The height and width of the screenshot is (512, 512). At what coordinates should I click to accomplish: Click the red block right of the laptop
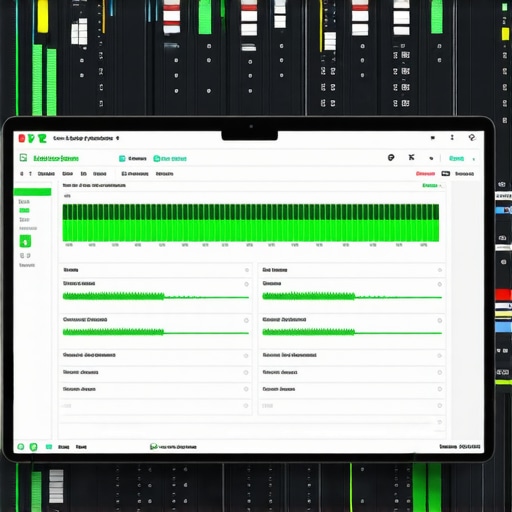pos(503,295)
